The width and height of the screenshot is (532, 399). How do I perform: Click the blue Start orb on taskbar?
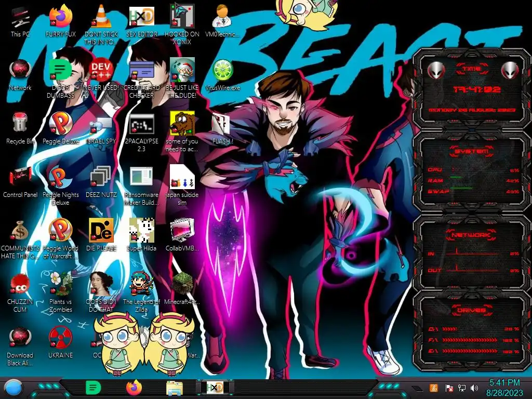pos(13,388)
